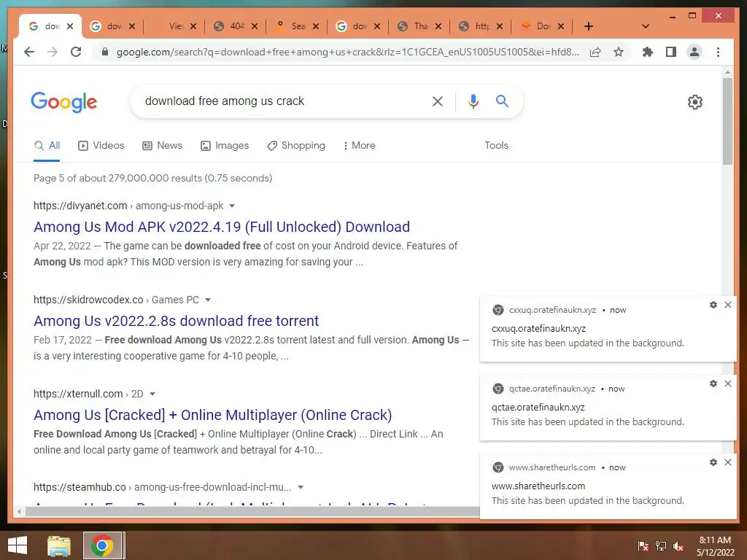Open the www.sharetheurls.com notification body
This screenshot has width=747, height=560.
608,486
